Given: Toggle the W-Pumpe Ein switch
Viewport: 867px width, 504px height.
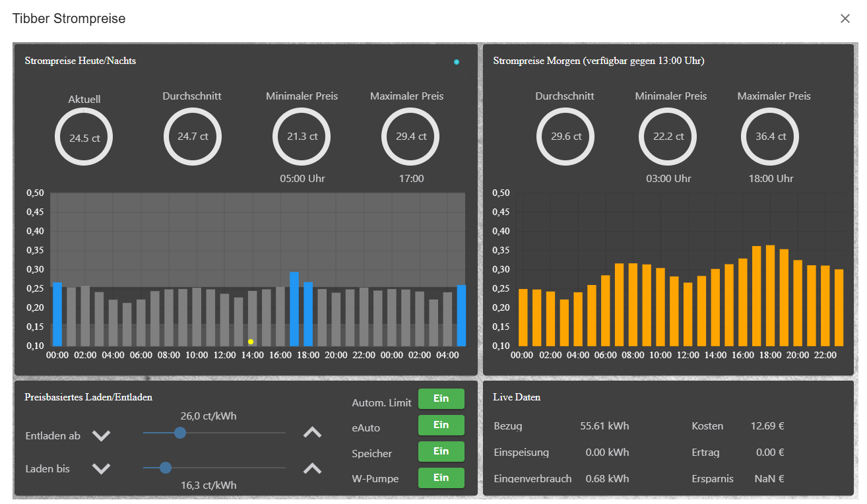Looking at the screenshot, I should [441, 478].
